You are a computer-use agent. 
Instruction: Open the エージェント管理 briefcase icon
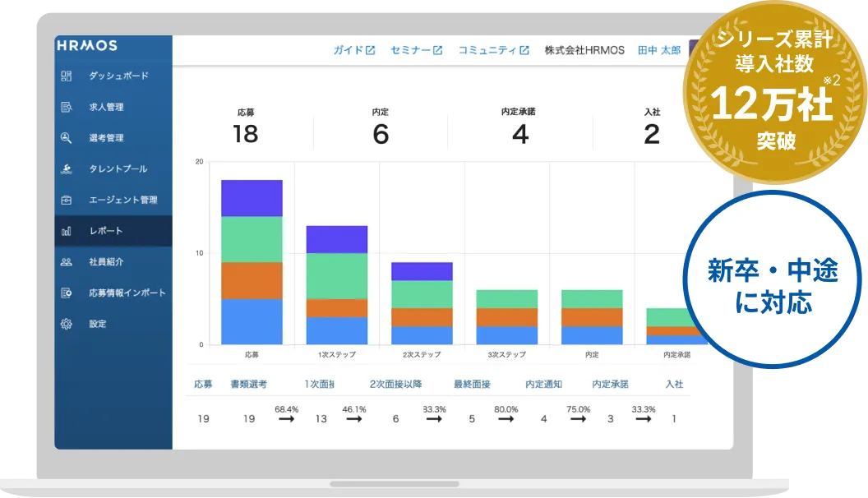[66, 200]
